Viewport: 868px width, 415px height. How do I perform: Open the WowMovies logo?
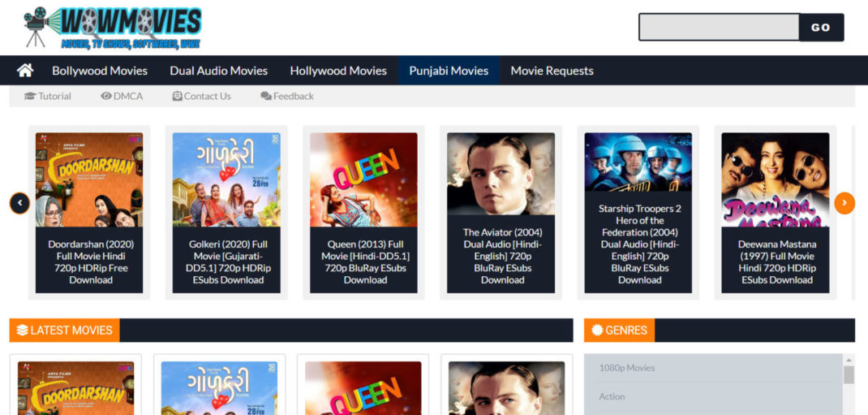click(x=113, y=28)
